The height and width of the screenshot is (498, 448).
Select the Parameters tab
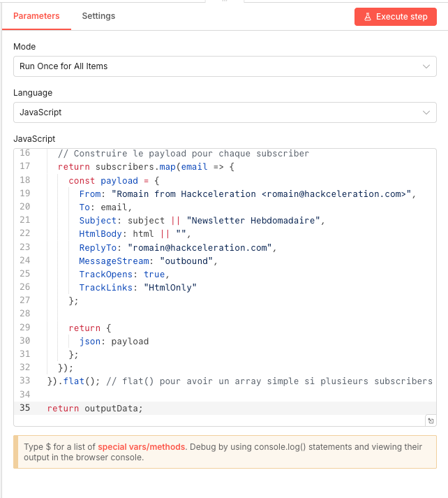point(36,16)
